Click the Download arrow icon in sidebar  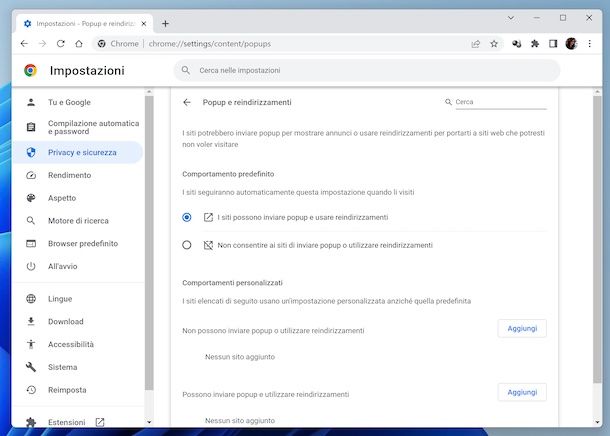coord(31,321)
